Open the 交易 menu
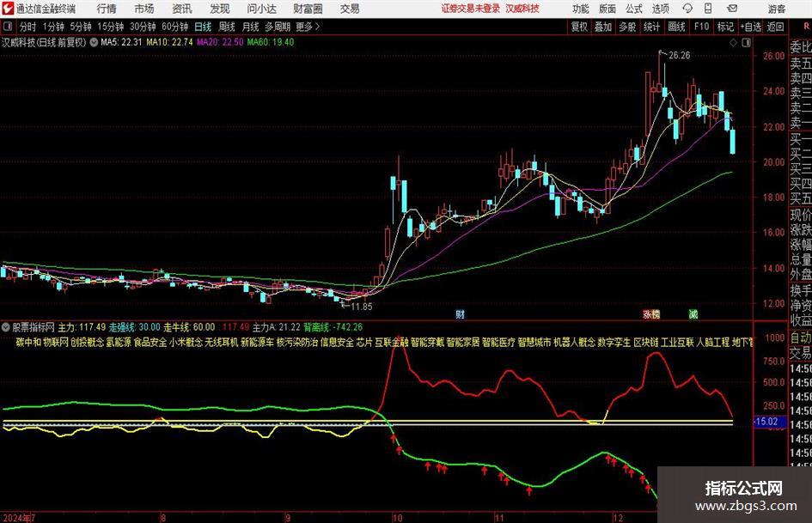 (350, 9)
